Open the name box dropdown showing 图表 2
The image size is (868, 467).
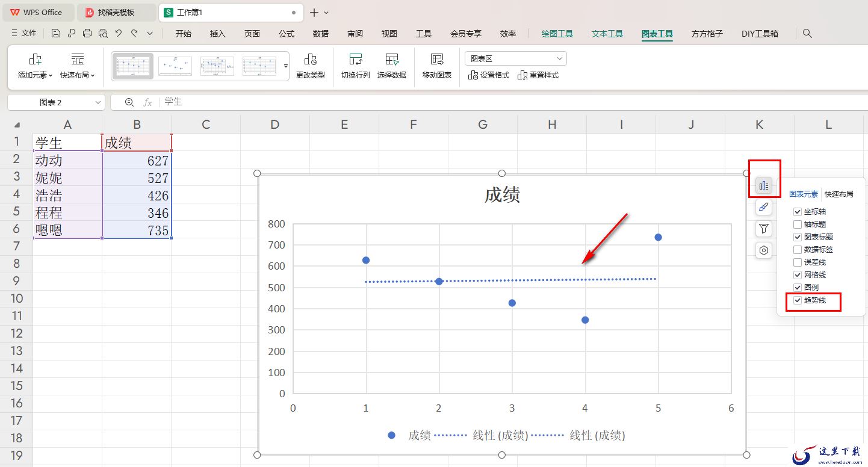click(x=99, y=103)
